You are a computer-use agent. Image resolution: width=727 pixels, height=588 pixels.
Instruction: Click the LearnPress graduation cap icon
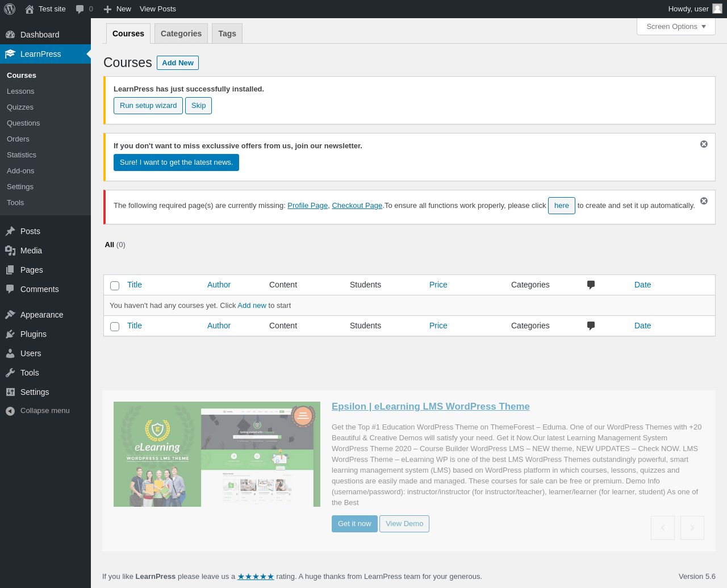point(10,54)
